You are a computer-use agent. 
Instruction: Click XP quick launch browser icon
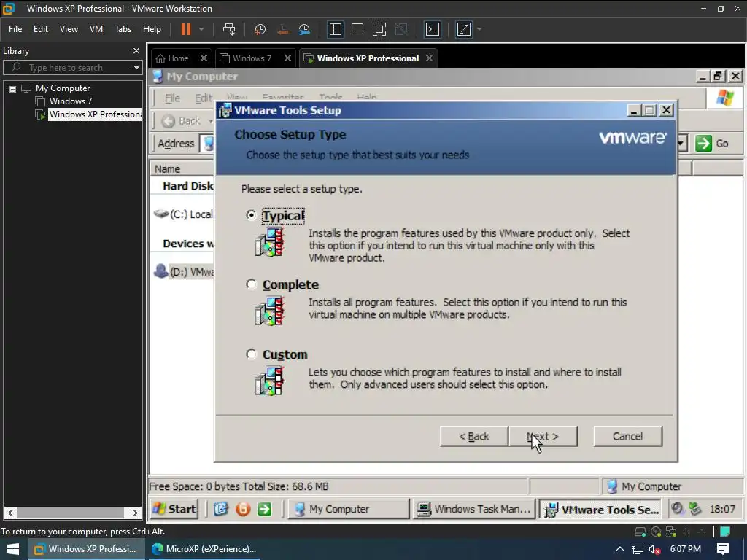(220, 509)
